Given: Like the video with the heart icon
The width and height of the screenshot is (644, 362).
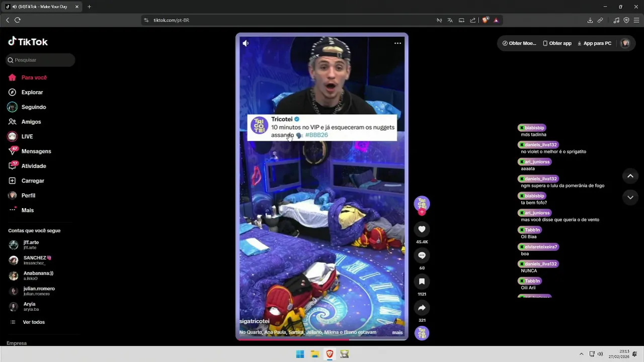Looking at the screenshot, I should tap(422, 229).
